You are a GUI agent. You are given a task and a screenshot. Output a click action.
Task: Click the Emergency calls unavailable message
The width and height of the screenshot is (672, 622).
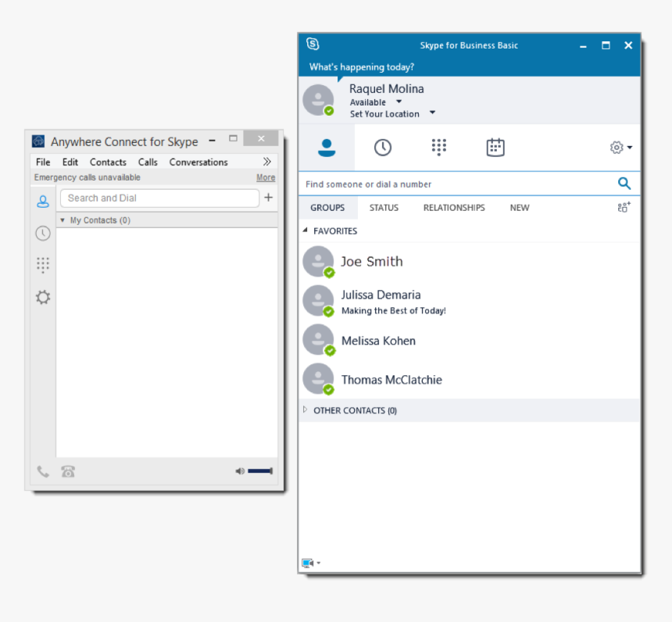pyautogui.click(x=87, y=177)
